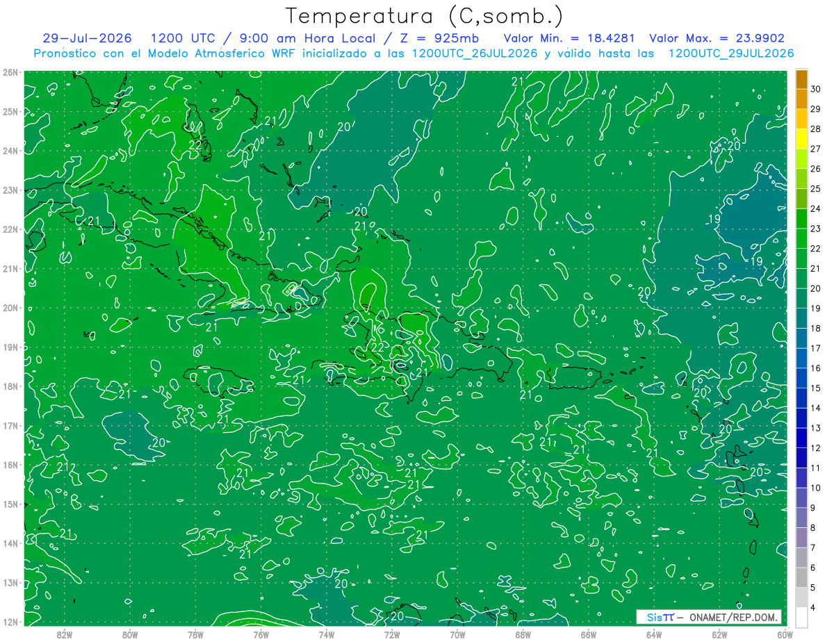Click the "14N" latitude axis label

click(10, 543)
